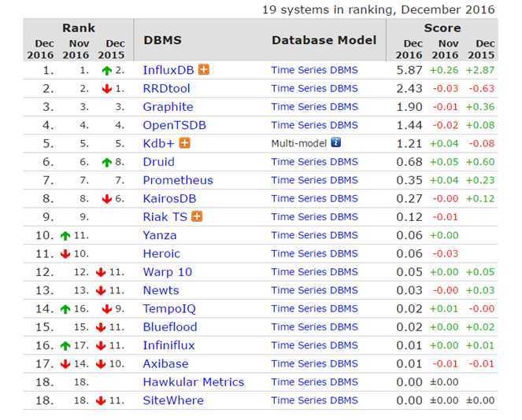522x420 pixels.
Task: Open the Kdb+ link
Action: click(x=158, y=143)
